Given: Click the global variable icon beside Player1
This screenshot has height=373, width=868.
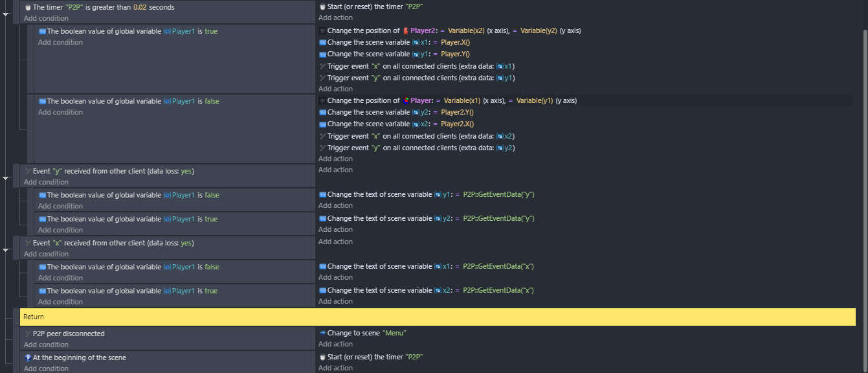Looking at the screenshot, I should click(167, 30).
